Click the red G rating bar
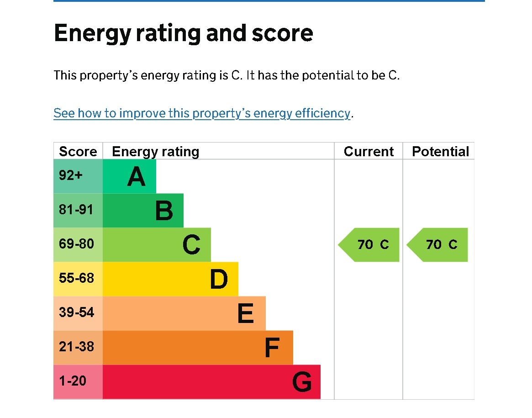 [x=211, y=382]
